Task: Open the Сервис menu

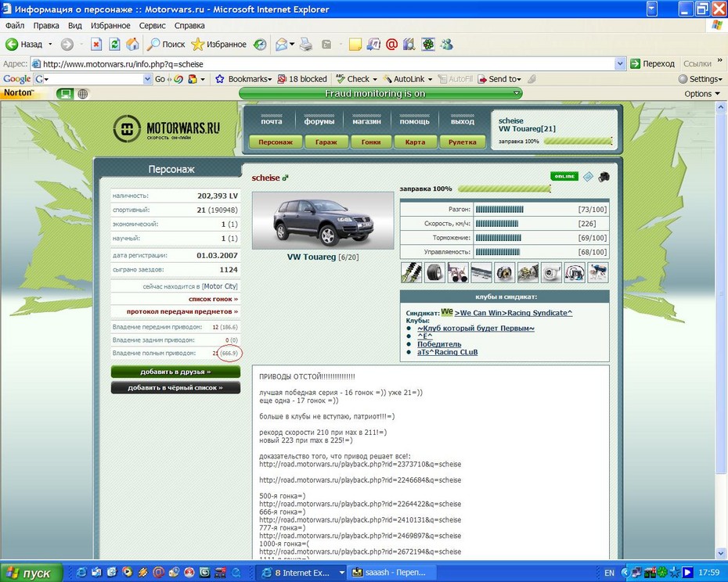Action: tap(153, 26)
